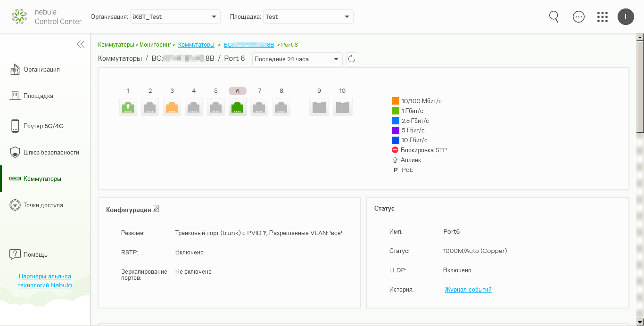Click the Трanковый порт summary text
The height and width of the screenshot is (326, 644).
[258, 233]
